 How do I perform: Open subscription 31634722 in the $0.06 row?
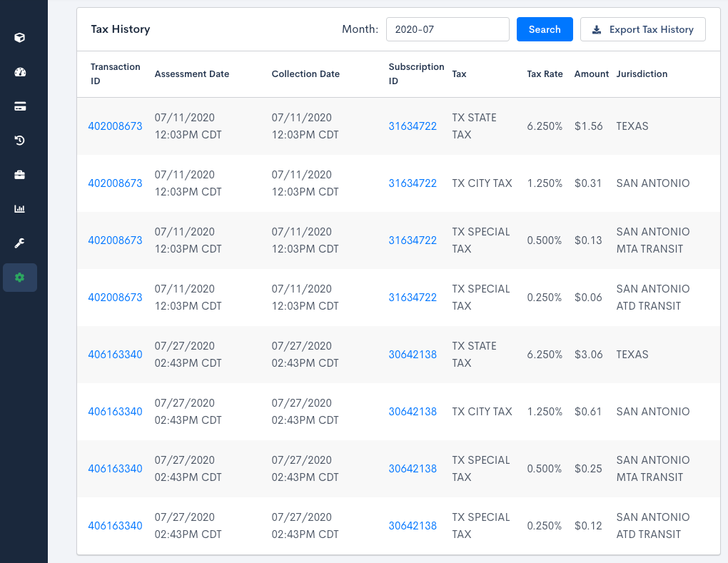point(413,298)
